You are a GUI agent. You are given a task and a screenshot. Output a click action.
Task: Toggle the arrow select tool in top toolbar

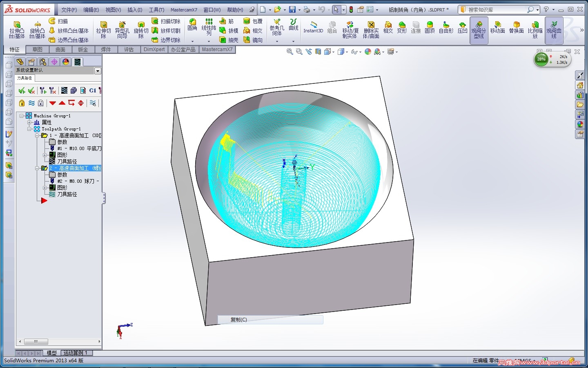pos(336,9)
